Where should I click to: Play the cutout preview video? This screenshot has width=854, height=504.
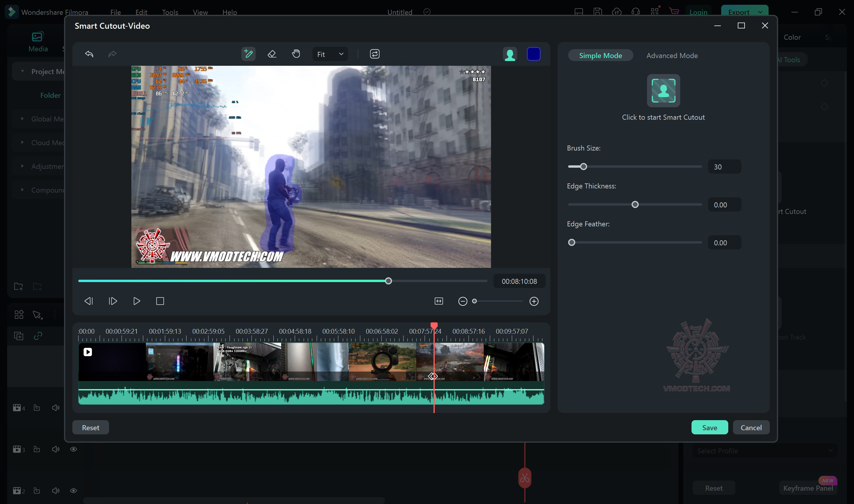137,301
